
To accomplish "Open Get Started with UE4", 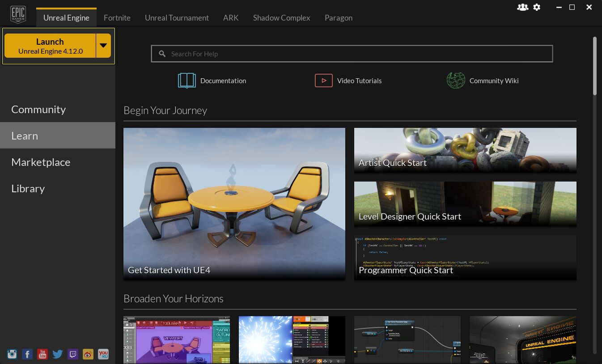I will (234, 203).
